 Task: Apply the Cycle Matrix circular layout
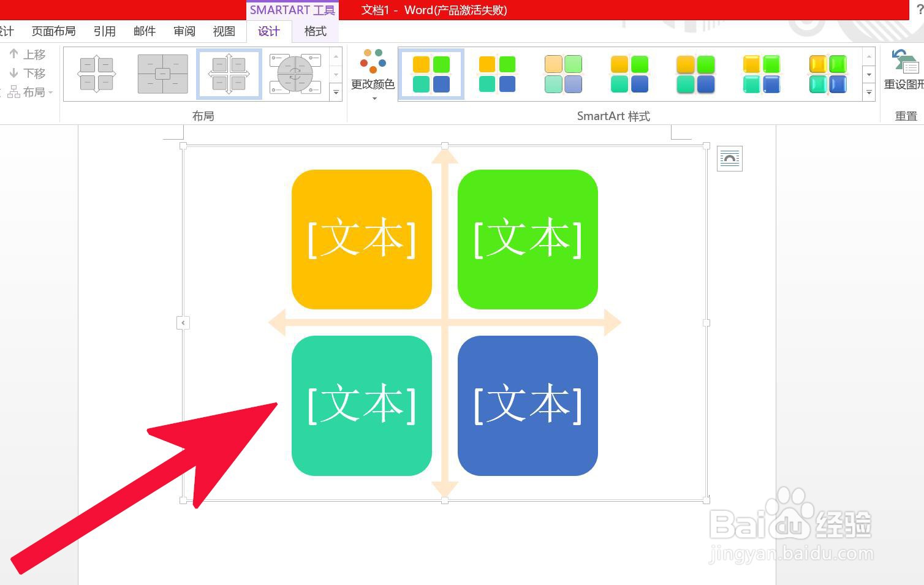(295, 74)
